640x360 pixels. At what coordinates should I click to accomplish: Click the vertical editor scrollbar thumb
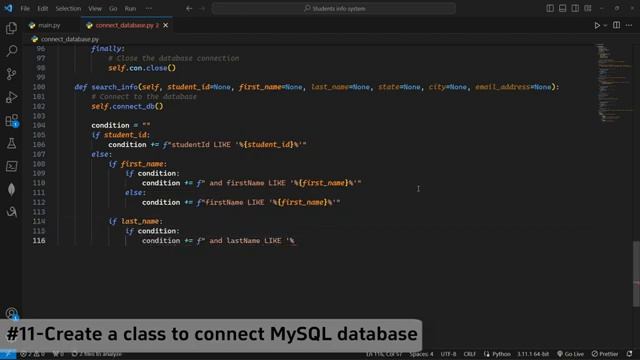(636, 273)
